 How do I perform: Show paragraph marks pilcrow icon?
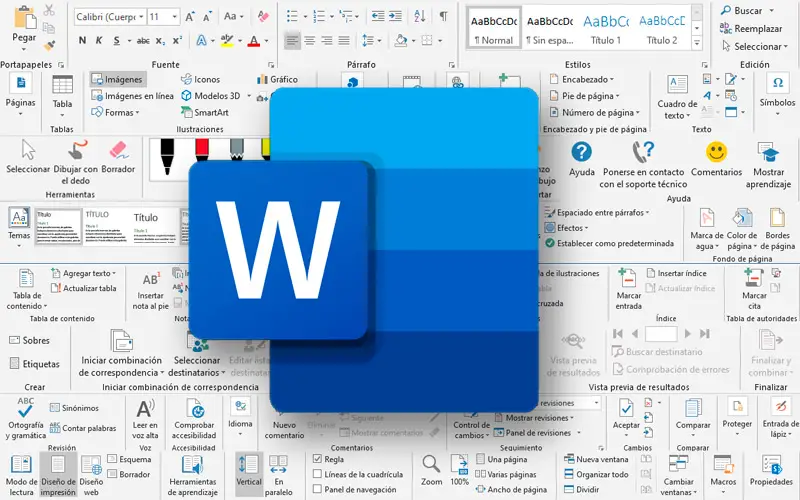point(444,16)
